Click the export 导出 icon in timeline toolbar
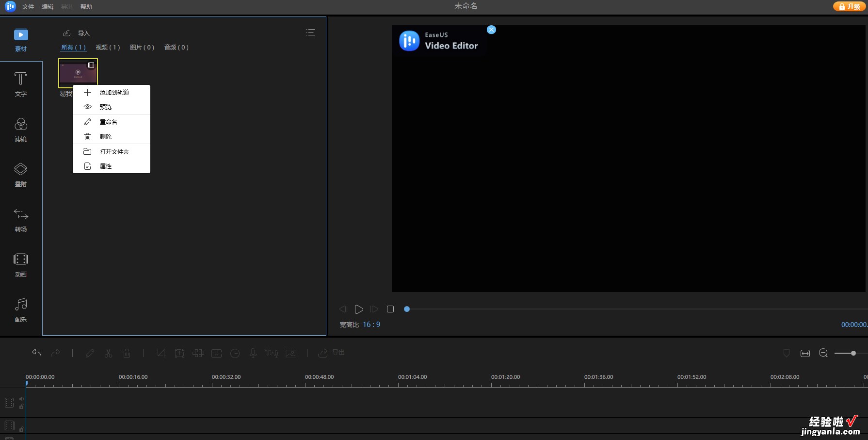Screen dimensions: 868x440 click(331, 353)
